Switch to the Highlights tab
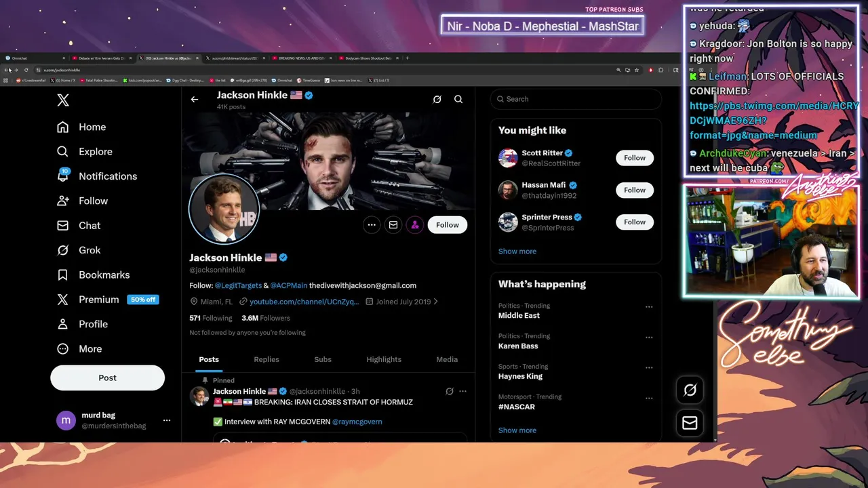868x488 pixels. 384,359
